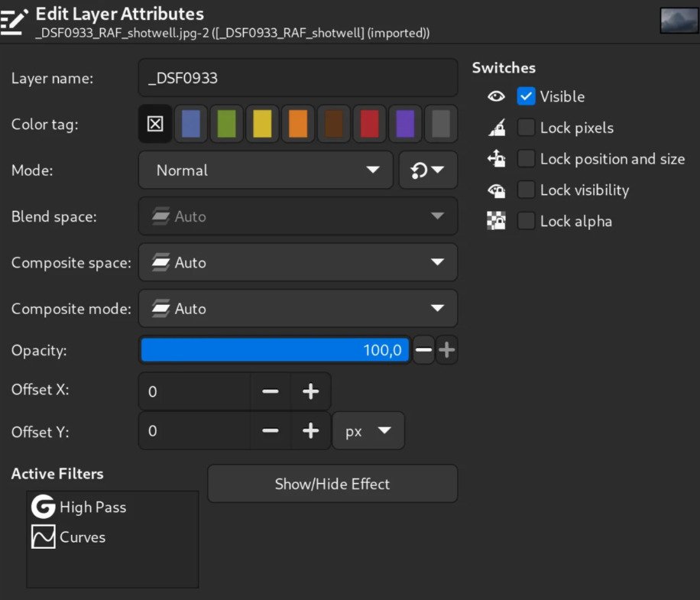Viewport: 700px width, 600px height.
Task: Choose the red color tag swatch
Action: coord(369,124)
